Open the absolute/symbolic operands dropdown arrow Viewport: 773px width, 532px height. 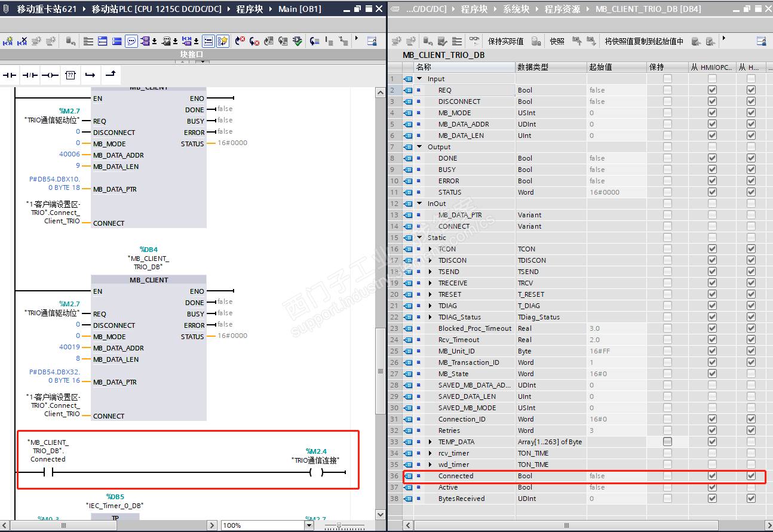click(154, 41)
